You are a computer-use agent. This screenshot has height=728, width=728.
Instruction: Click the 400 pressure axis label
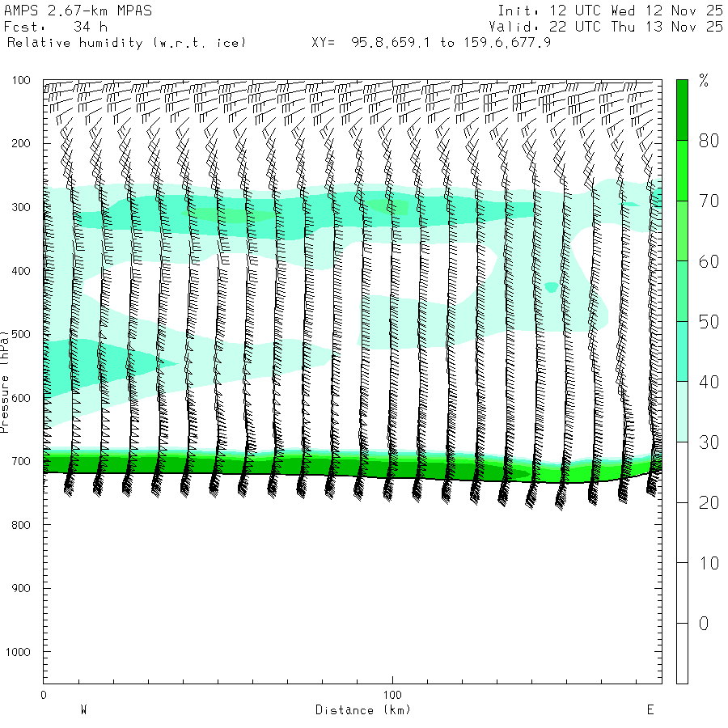pos(21,271)
